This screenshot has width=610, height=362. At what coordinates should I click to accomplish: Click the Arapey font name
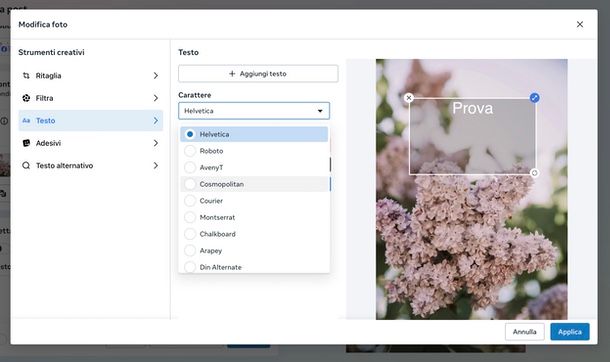(x=211, y=251)
